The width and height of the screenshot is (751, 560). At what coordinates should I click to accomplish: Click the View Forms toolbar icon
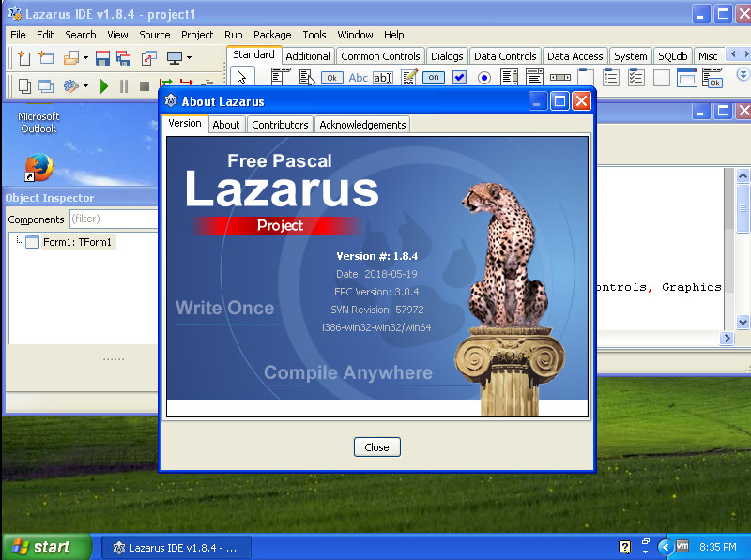pos(45,86)
